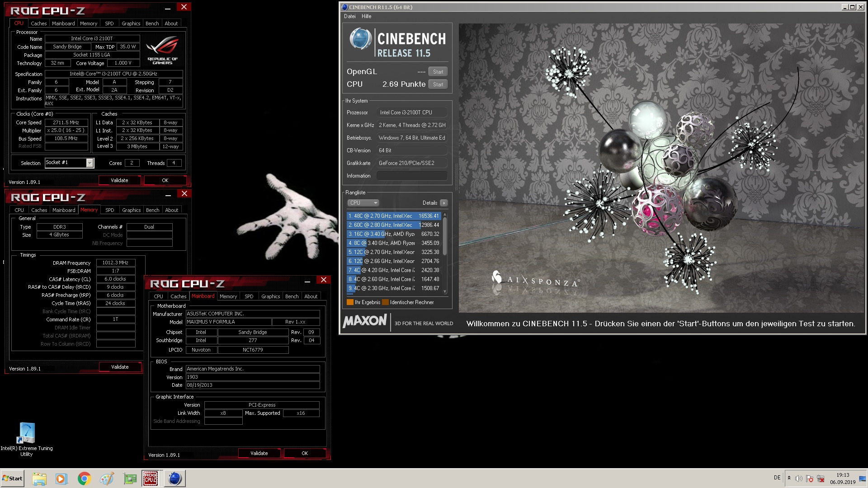Select ranking row 4 with score 3455.09
868x488 pixels.
pos(393,243)
